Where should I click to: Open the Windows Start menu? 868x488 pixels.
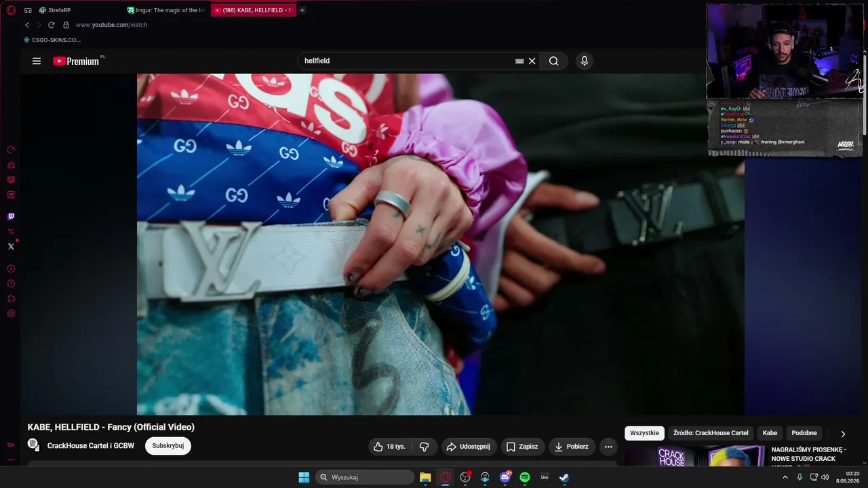[304, 477]
